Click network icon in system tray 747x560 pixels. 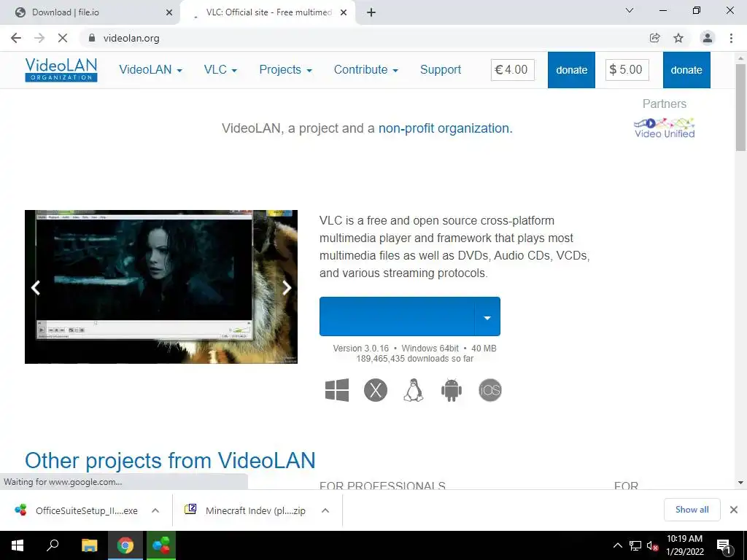(x=635, y=545)
